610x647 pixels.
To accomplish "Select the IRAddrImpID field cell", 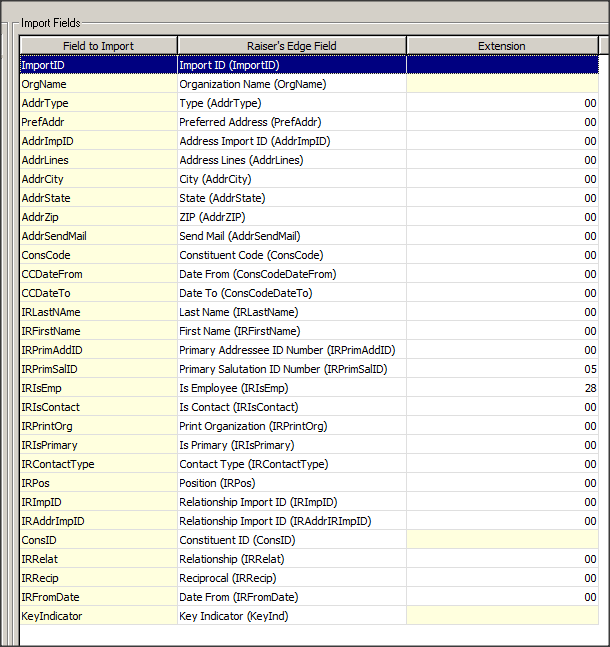I will click(99, 521).
